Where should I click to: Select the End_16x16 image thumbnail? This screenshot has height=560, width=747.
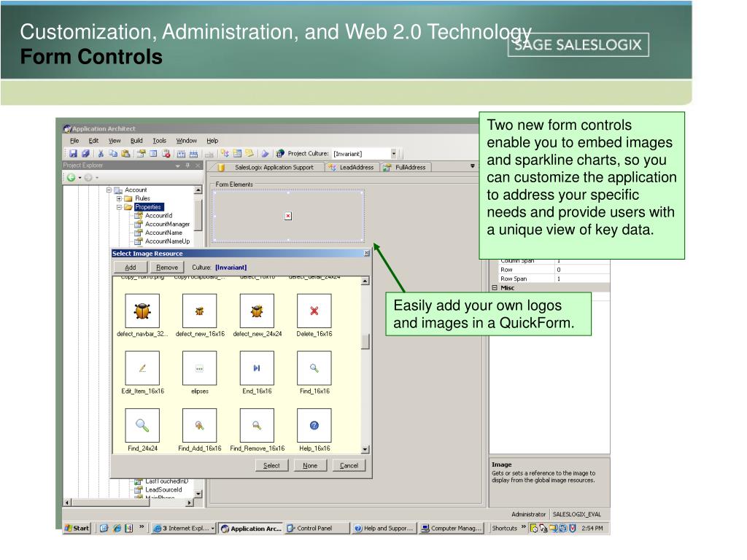pyautogui.click(x=257, y=368)
